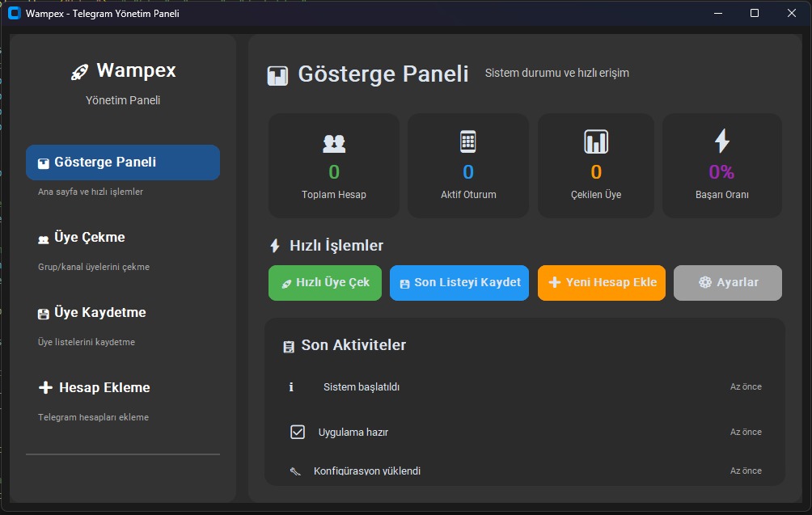Open Gösterge Paneli in the sidebar
812x515 pixels.
[123, 163]
